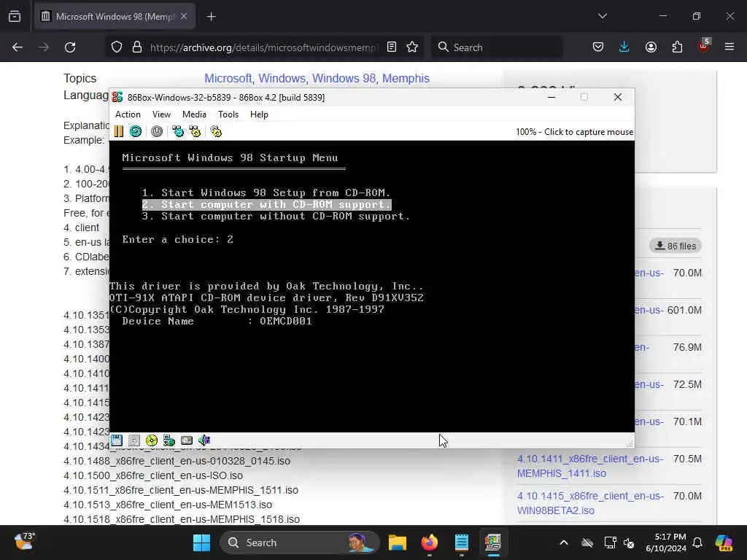Viewport: 747px width, 560px height.
Task: Open the Memphis topic link
Action: pyautogui.click(x=406, y=78)
